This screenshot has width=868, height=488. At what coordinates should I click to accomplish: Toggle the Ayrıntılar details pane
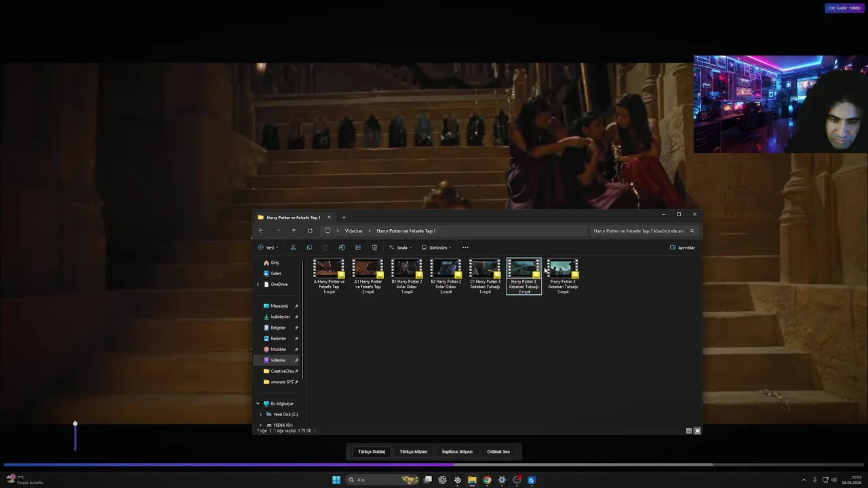(x=682, y=247)
